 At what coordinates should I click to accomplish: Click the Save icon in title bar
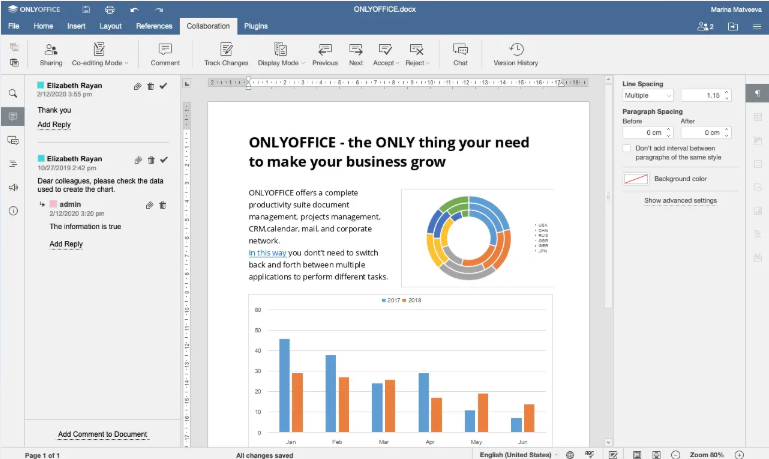coord(86,9)
